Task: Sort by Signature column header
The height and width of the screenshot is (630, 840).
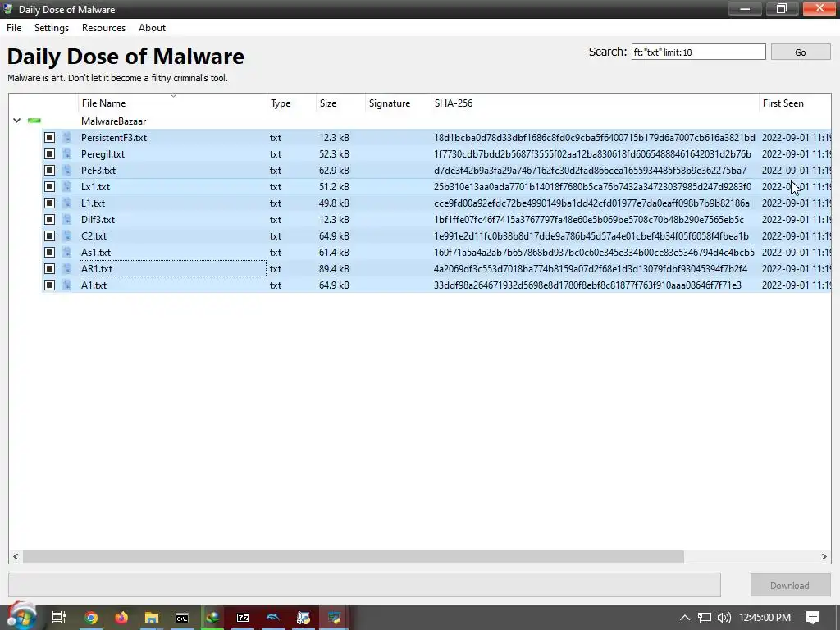Action: coord(398,103)
